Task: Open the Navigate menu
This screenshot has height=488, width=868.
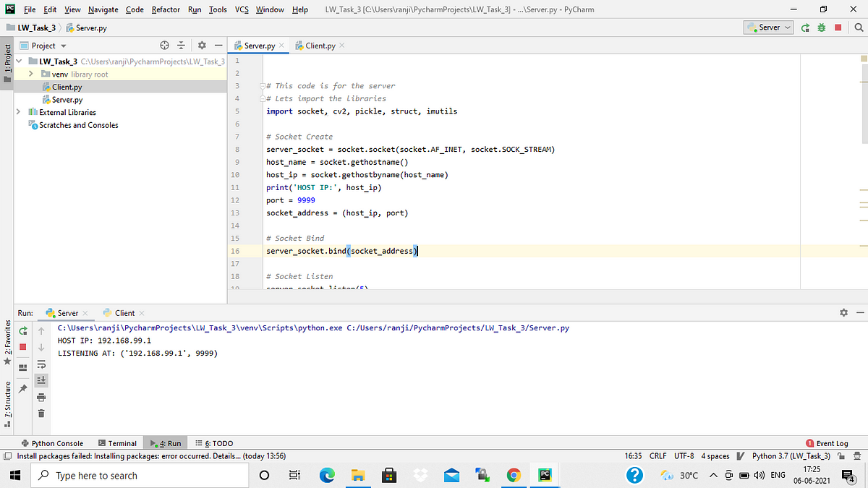Action: [x=103, y=9]
